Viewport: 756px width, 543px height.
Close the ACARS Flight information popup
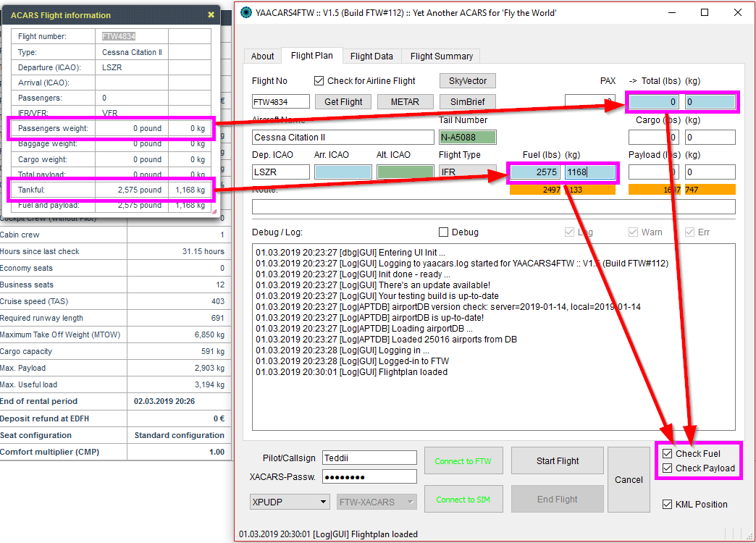tap(211, 15)
